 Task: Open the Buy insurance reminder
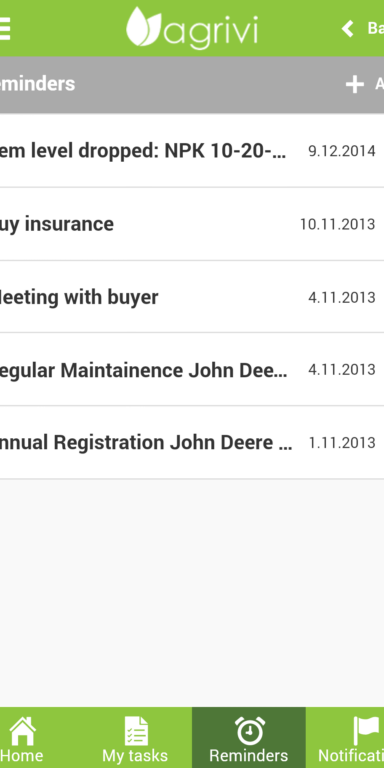tap(192, 224)
